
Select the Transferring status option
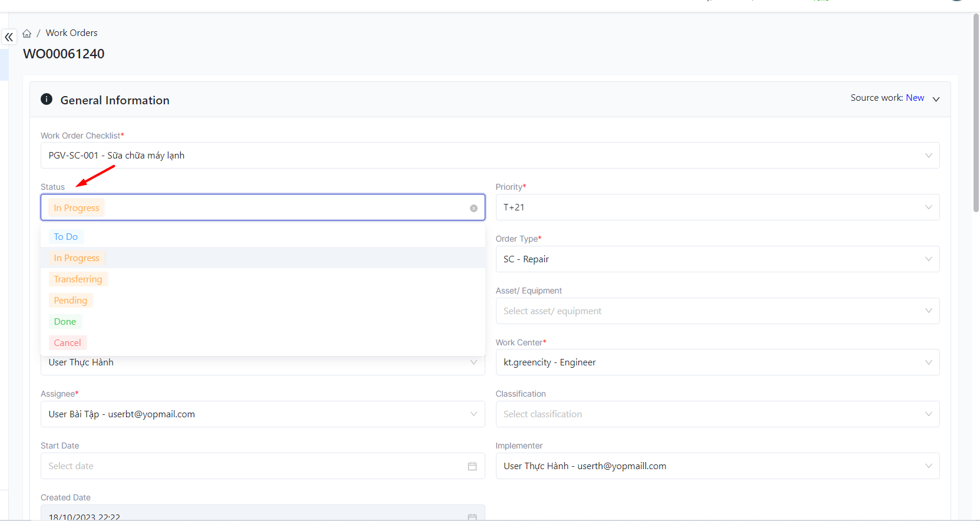click(78, 279)
